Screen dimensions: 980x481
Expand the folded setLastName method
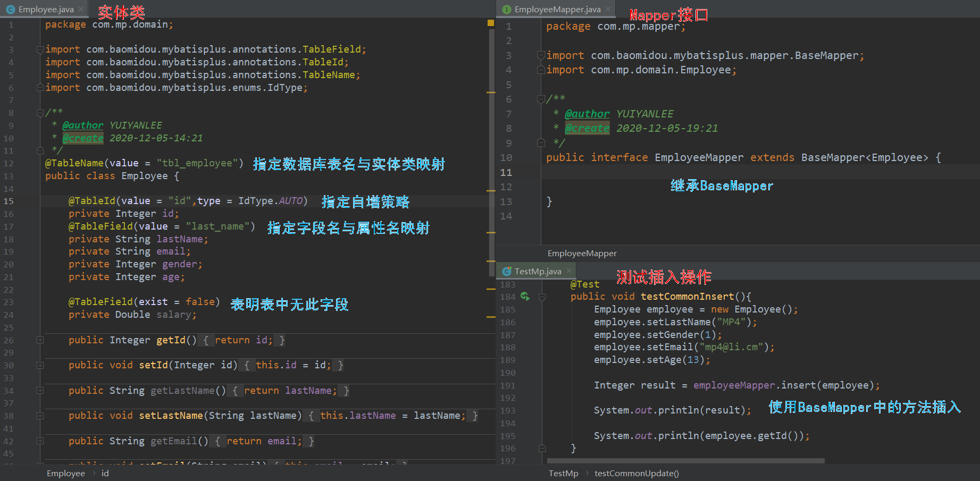(x=40, y=416)
